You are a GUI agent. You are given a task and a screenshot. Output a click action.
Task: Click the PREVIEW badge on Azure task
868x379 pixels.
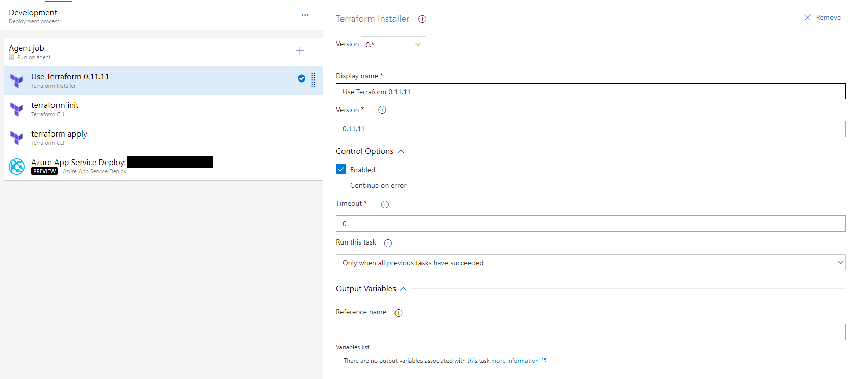tap(44, 171)
